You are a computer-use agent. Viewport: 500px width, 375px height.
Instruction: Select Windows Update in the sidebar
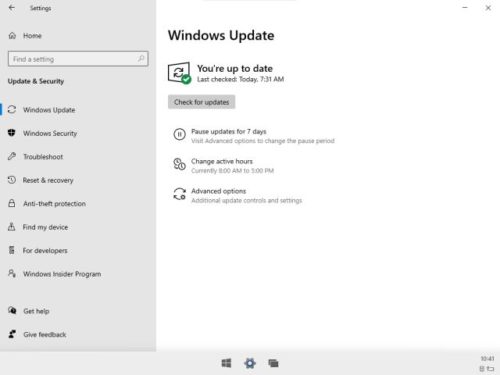(49, 110)
